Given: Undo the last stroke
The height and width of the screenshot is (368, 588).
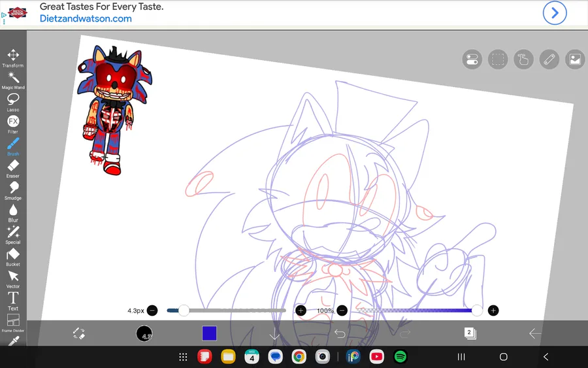Looking at the screenshot, I should coord(340,333).
